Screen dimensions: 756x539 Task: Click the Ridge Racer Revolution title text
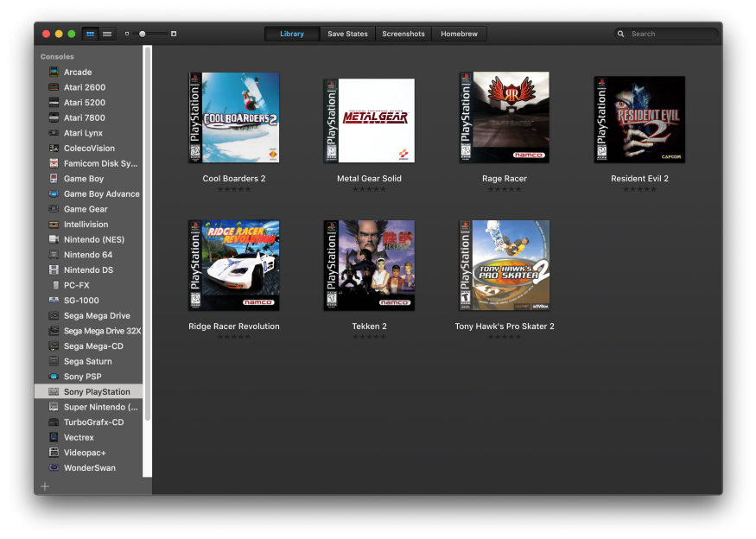coord(234,326)
